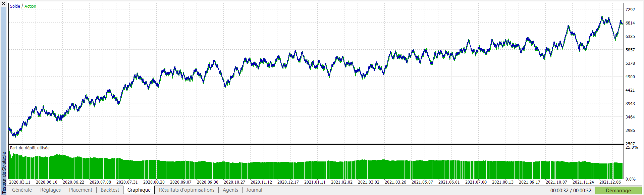Select the Graphique tab
644x195 pixels.
(x=139, y=190)
